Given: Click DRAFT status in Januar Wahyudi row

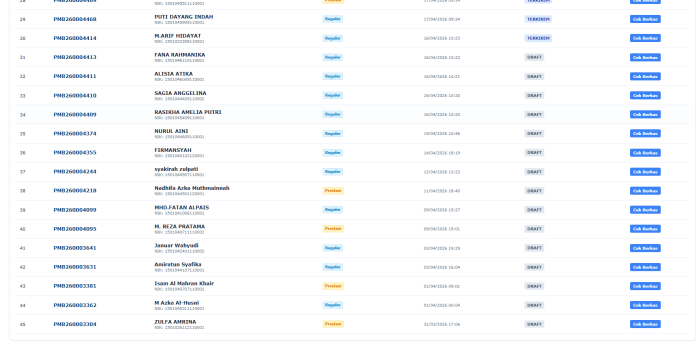Looking at the screenshot, I should 534,248.
